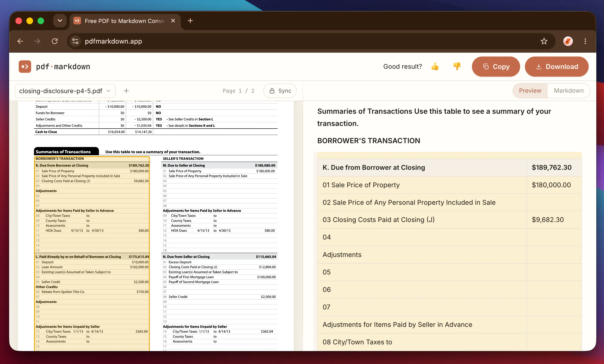Image resolution: width=604 pixels, height=364 pixels.
Task: Reload the page
Action: coord(55,41)
